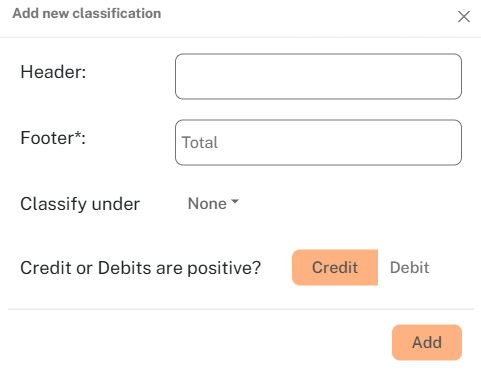Switch positive values to Debit

(x=409, y=267)
